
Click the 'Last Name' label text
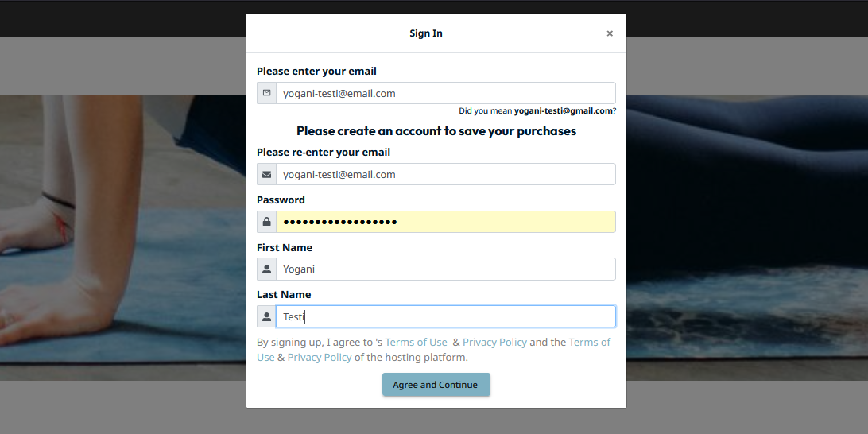pos(284,294)
